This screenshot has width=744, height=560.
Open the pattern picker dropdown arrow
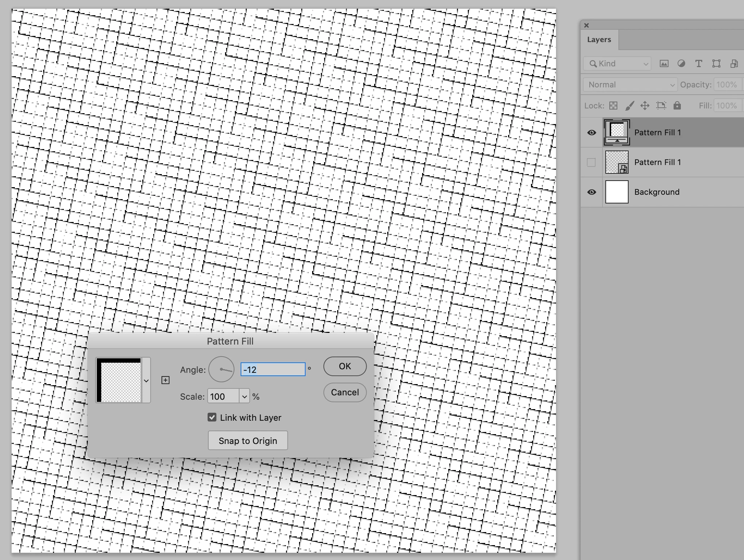pos(146,381)
